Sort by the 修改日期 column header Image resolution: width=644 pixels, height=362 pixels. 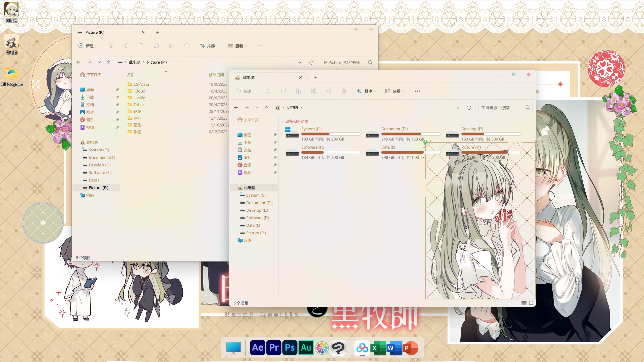click(216, 75)
